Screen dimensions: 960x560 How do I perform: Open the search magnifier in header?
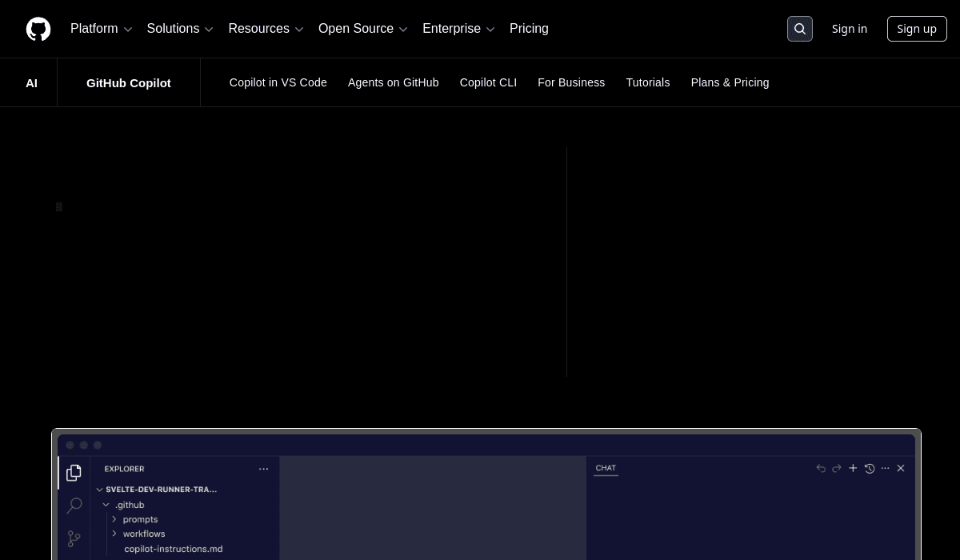800,29
